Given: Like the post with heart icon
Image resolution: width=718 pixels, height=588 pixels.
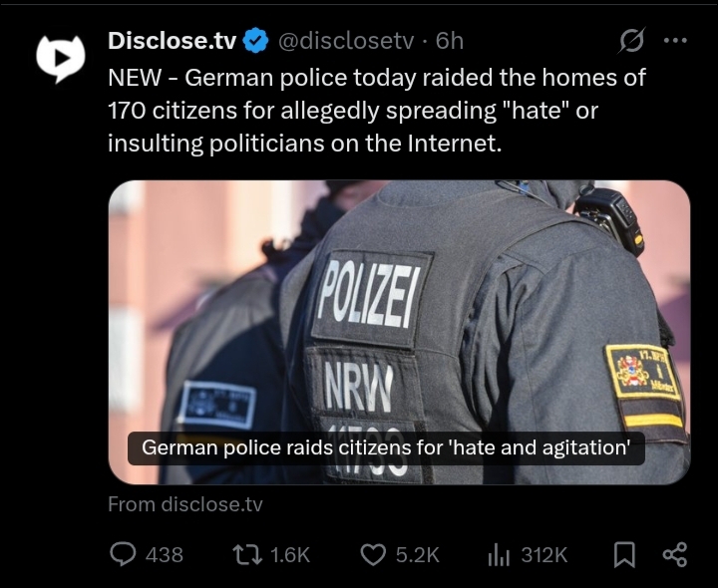Looking at the screenshot, I should point(373,554).
